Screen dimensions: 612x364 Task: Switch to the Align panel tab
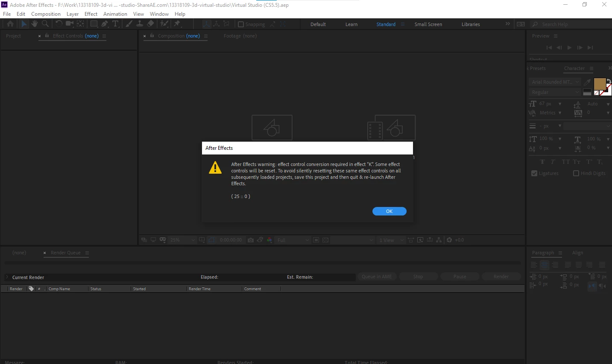click(577, 253)
